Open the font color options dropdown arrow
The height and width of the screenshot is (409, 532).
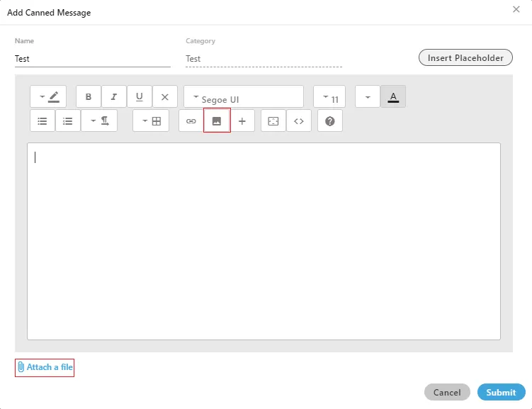368,96
